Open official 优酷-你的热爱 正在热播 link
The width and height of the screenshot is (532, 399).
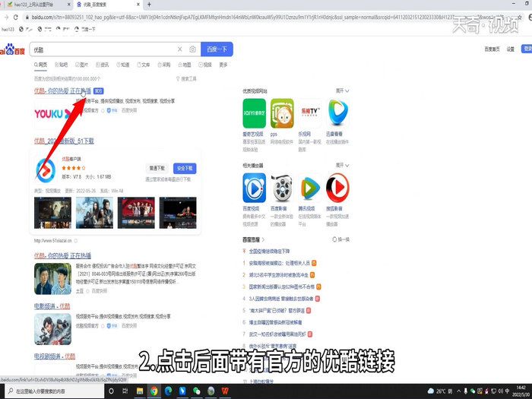(x=63, y=91)
